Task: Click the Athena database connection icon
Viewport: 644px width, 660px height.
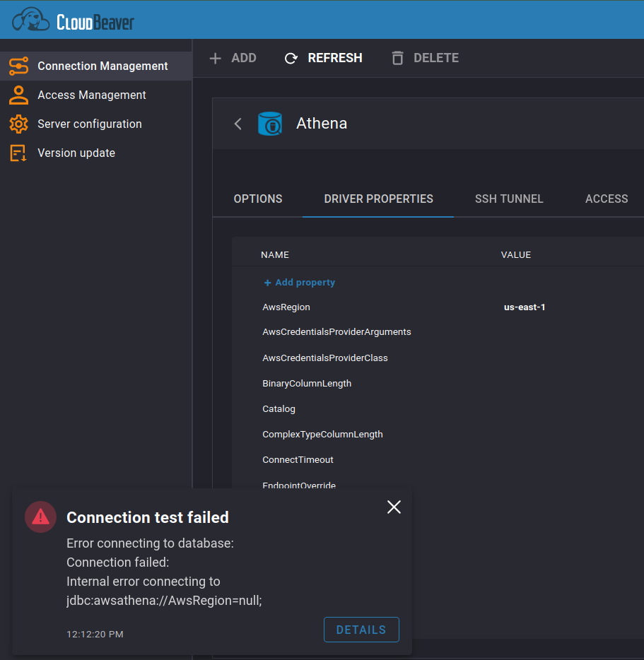Action: click(270, 124)
